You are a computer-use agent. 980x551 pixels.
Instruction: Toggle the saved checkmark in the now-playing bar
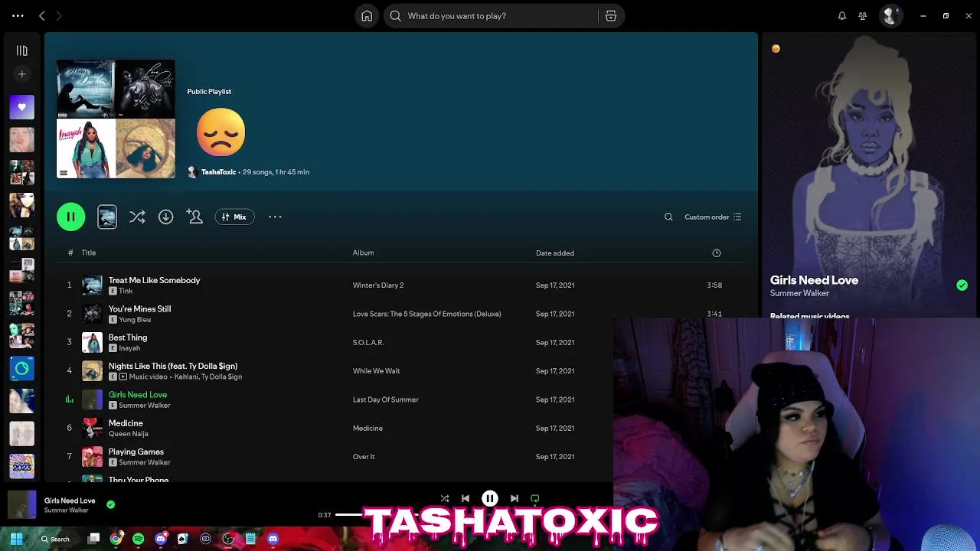click(111, 504)
